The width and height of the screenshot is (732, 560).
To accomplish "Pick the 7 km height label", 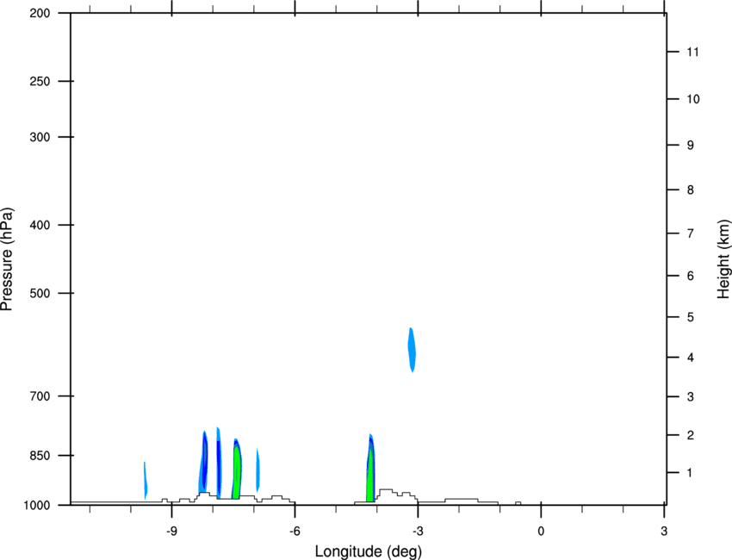I will point(691,233).
